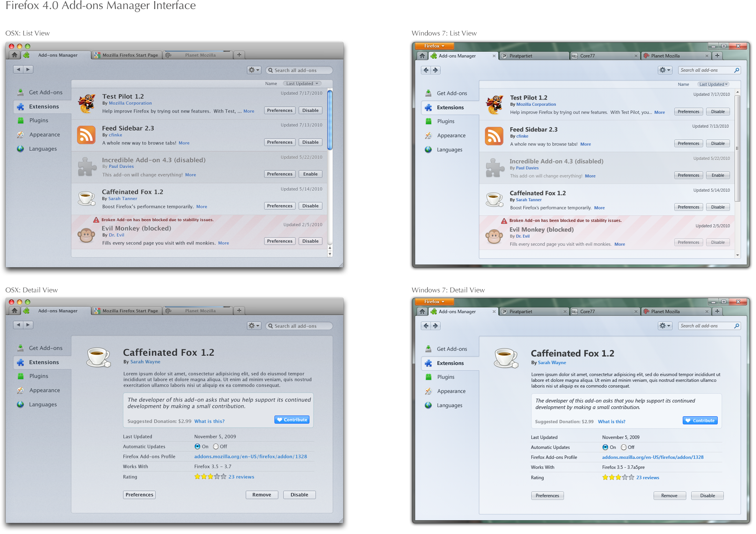Click back arrow in Windows 7 List View

[426, 70]
